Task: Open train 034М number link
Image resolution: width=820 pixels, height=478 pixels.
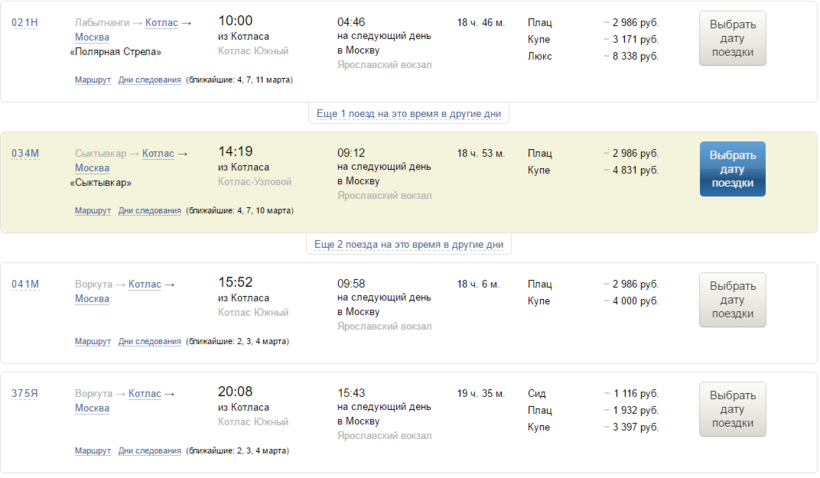Action: (25, 154)
